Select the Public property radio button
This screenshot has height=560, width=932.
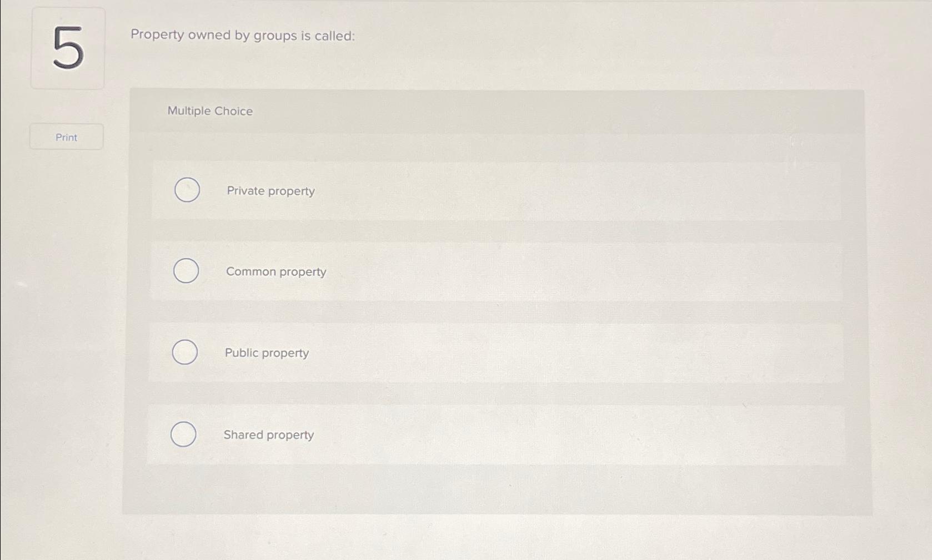(185, 352)
